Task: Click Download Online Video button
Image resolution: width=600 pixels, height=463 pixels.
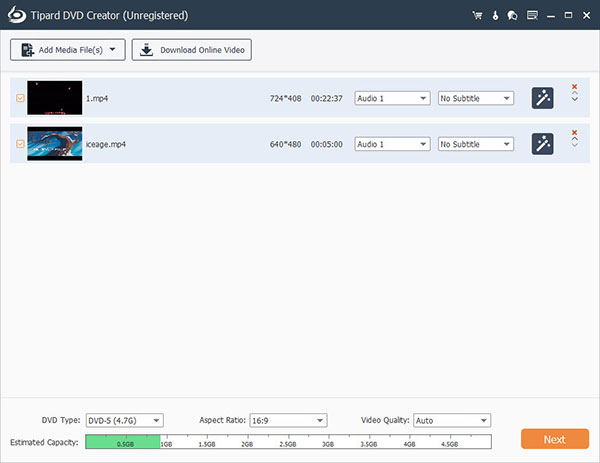Action: point(192,50)
